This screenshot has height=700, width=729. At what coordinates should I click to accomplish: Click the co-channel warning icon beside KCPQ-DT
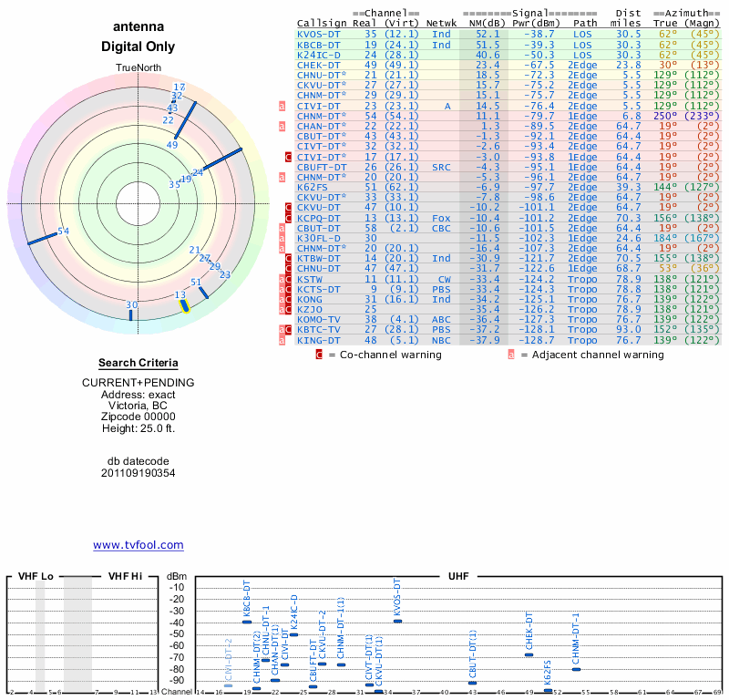288,218
